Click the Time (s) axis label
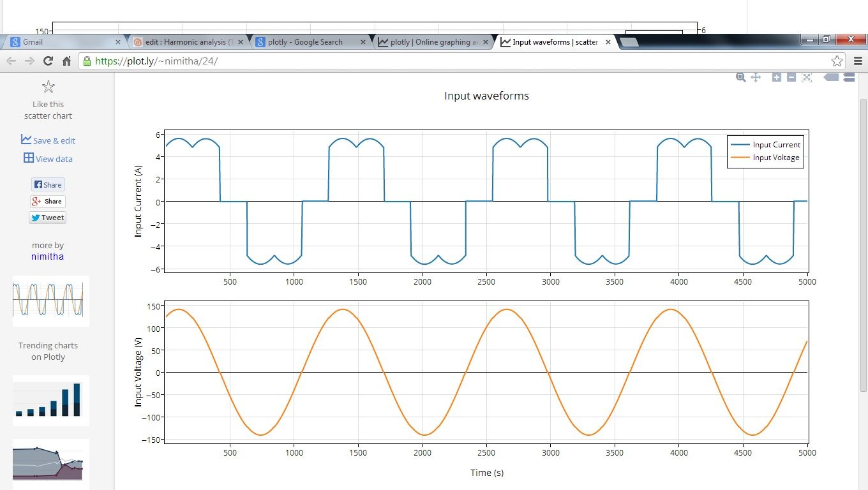868x490 pixels. pos(487,473)
